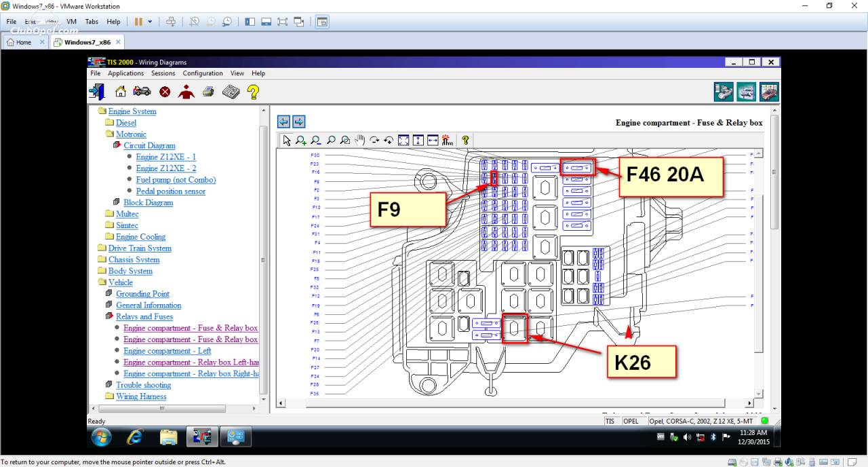868x467 pixels.
Task: Fit diagram to window icon
Action: pos(403,141)
